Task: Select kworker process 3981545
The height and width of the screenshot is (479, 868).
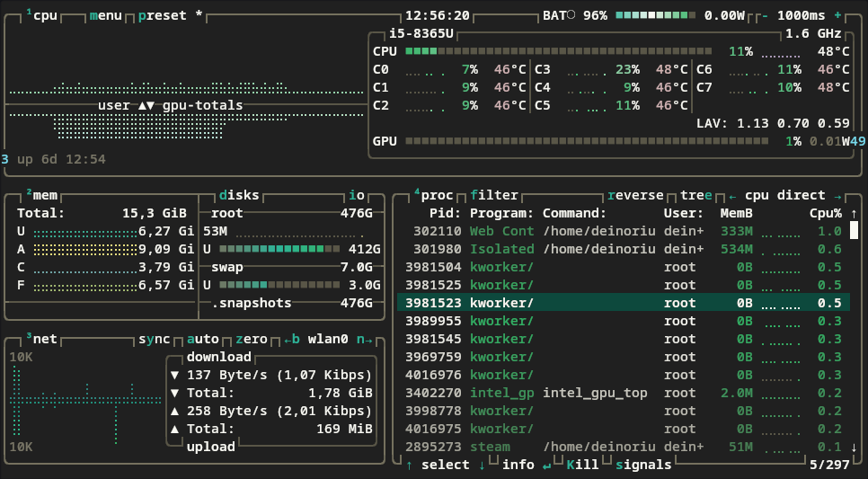Action: click(x=624, y=339)
